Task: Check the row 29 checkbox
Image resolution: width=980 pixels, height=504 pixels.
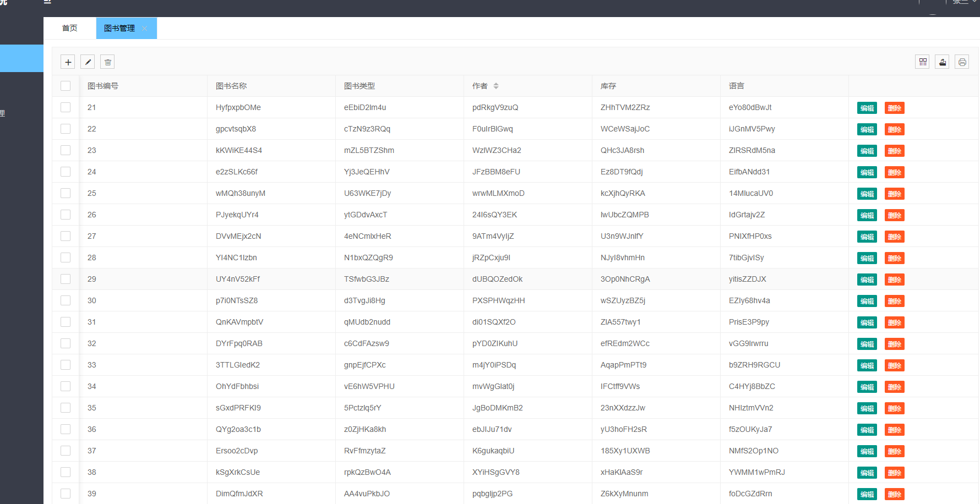Action: tap(66, 279)
